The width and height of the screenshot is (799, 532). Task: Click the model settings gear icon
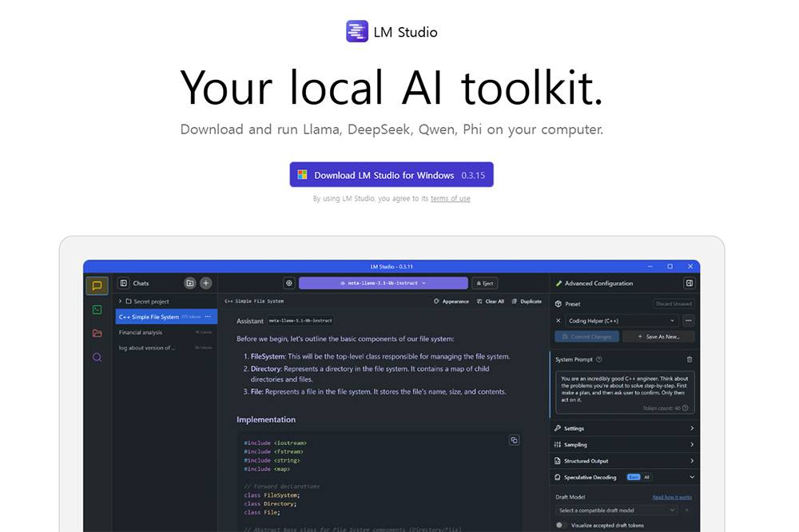pos(288,283)
